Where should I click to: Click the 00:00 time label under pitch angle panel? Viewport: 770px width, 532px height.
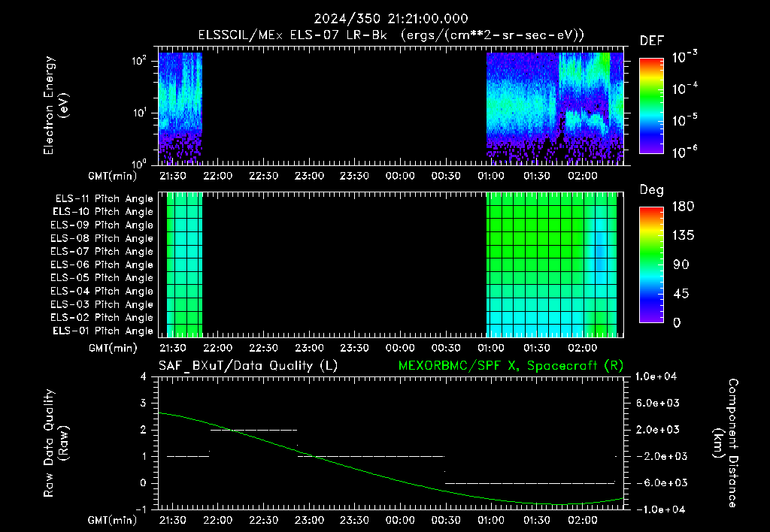pyautogui.click(x=400, y=348)
